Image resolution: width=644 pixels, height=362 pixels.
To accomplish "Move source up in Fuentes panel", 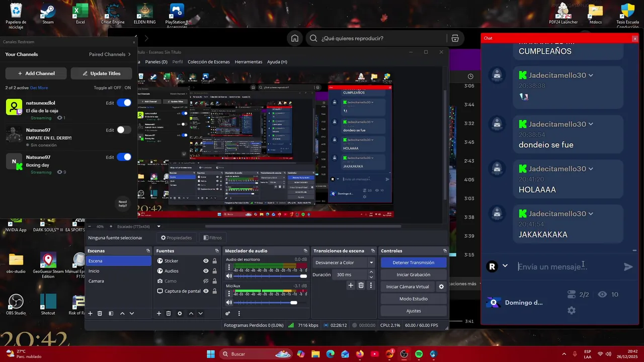I will point(191,313).
